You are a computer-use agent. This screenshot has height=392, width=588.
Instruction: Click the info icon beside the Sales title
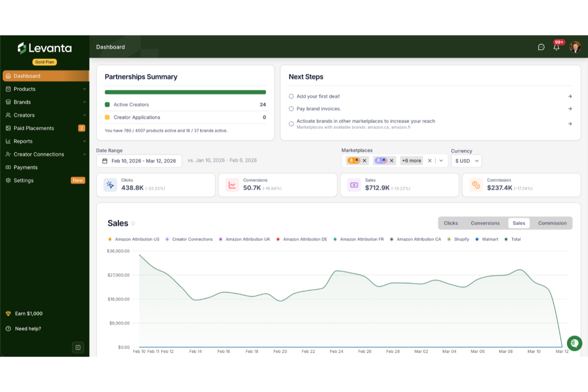[133, 223]
